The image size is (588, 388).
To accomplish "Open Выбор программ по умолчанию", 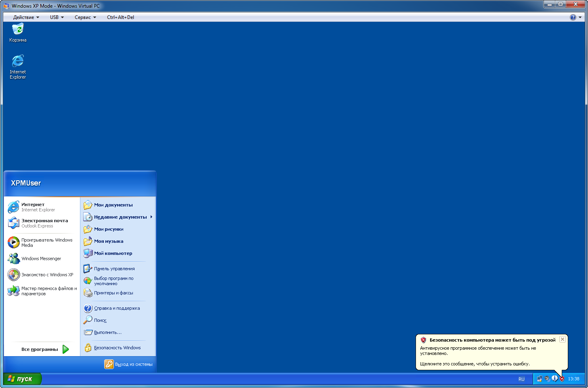I will (x=118, y=281).
